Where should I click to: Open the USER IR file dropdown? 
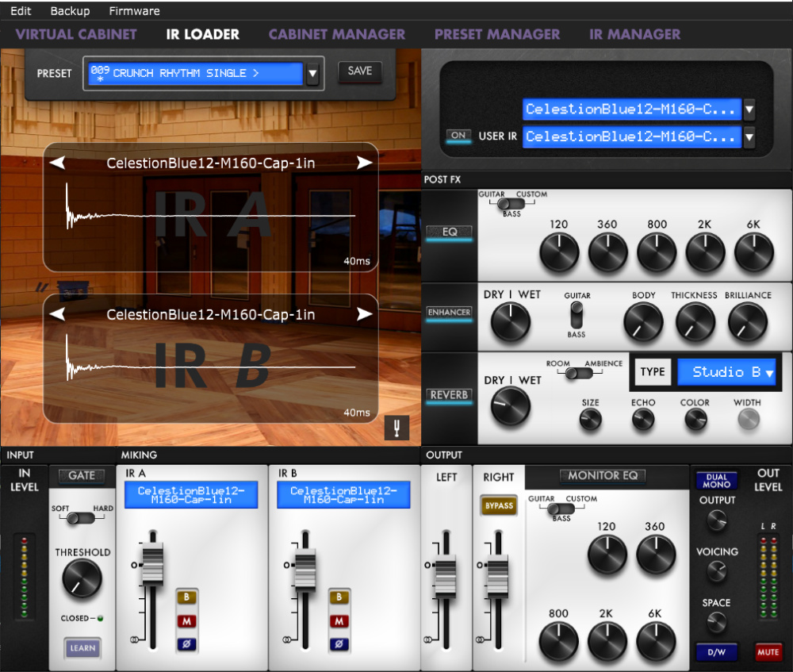pos(749,136)
